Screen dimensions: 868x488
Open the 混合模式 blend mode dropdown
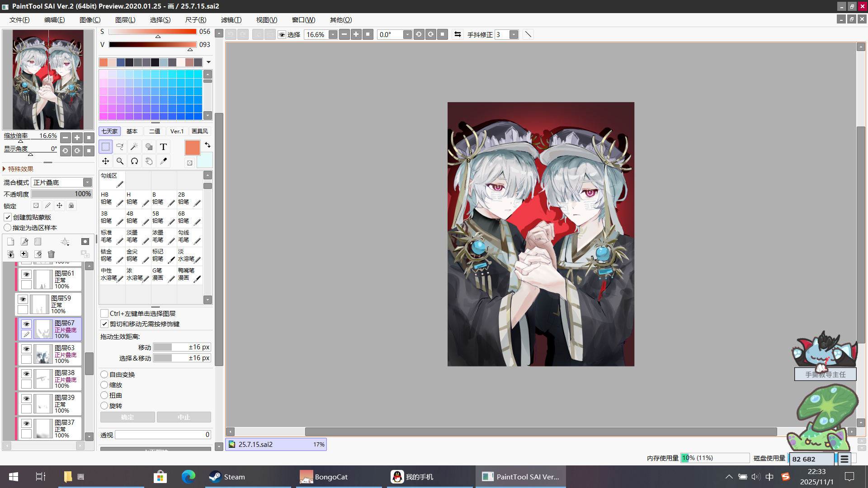pyautogui.click(x=87, y=182)
